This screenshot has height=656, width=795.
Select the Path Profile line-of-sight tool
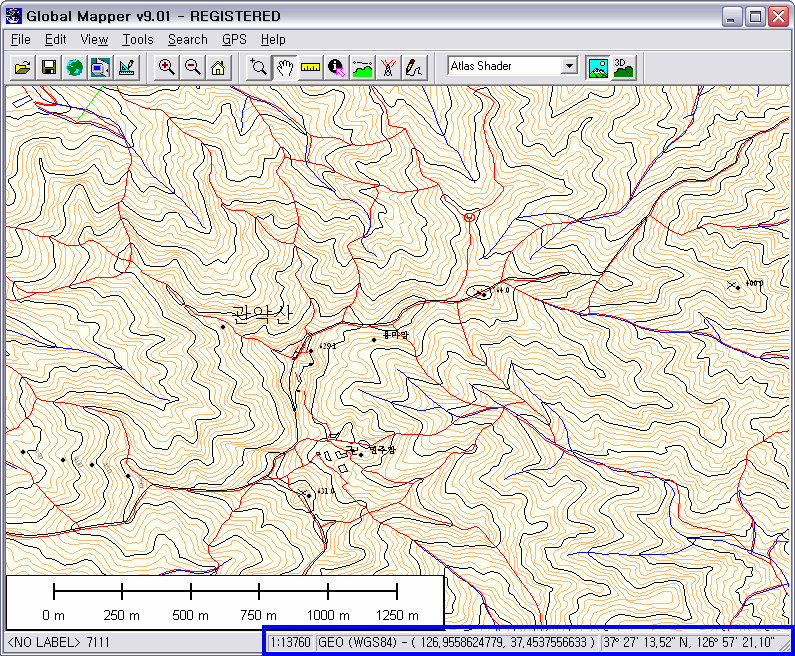coord(363,67)
